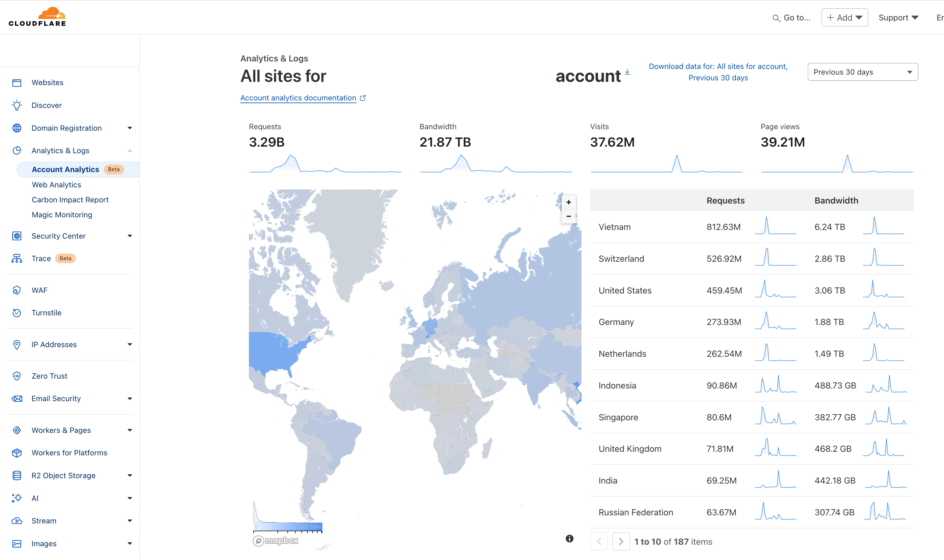944x560 pixels.
Task: Collapse the Analytics & Logs section
Action: tap(130, 150)
